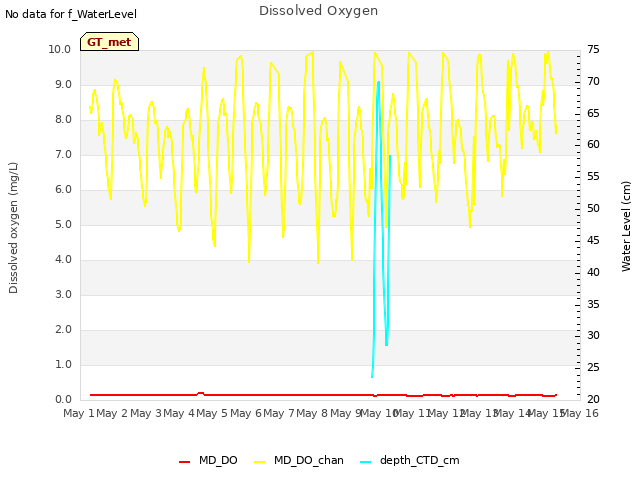The width and height of the screenshot is (640, 480).
Task: Click the GT_met label box
Action: 109,42
